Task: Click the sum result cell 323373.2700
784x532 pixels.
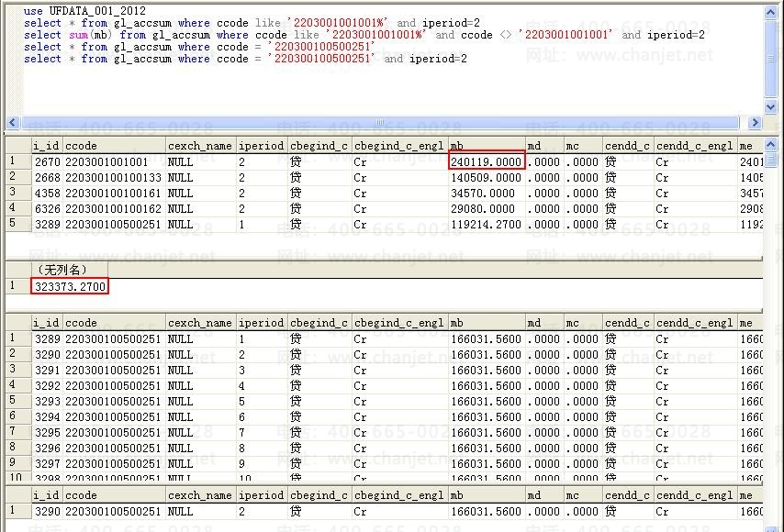Action: (x=71, y=286)
